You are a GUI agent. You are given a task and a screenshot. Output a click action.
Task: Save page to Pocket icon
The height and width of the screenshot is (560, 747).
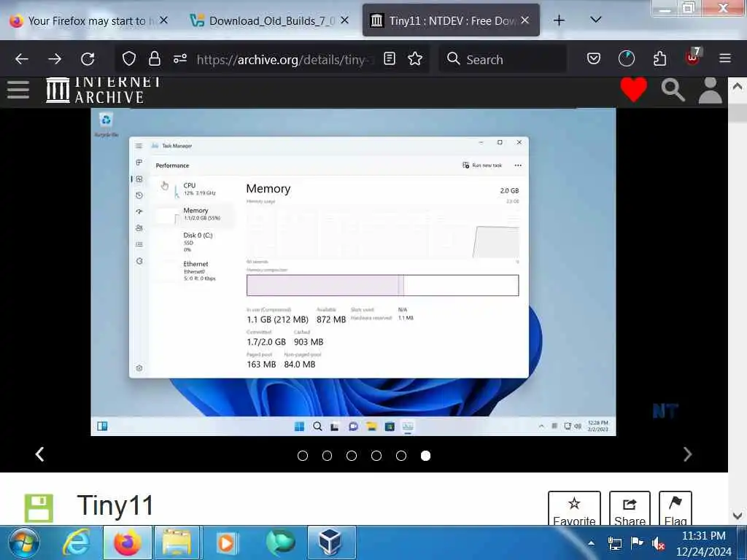point(594,59)
